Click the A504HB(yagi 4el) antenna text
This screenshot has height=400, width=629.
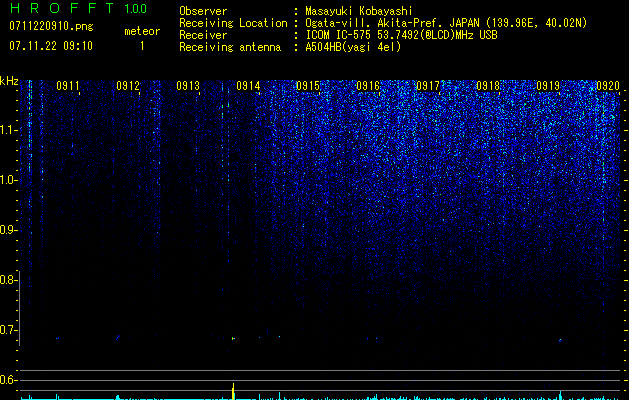click(x=353, y=47)
